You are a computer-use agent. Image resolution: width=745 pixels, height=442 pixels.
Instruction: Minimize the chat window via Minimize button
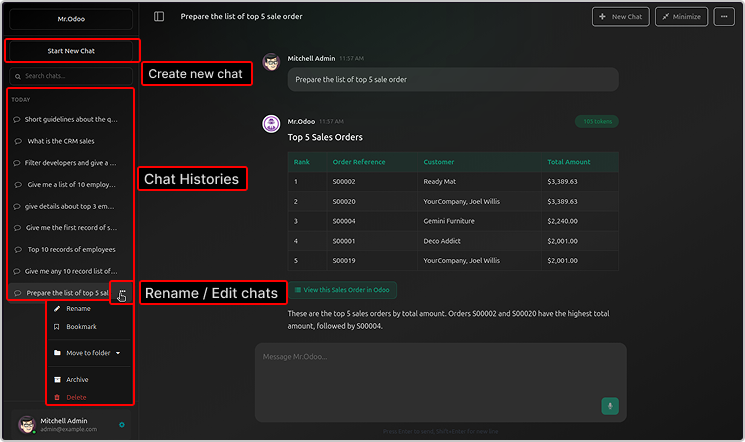[x=682, y=17]
